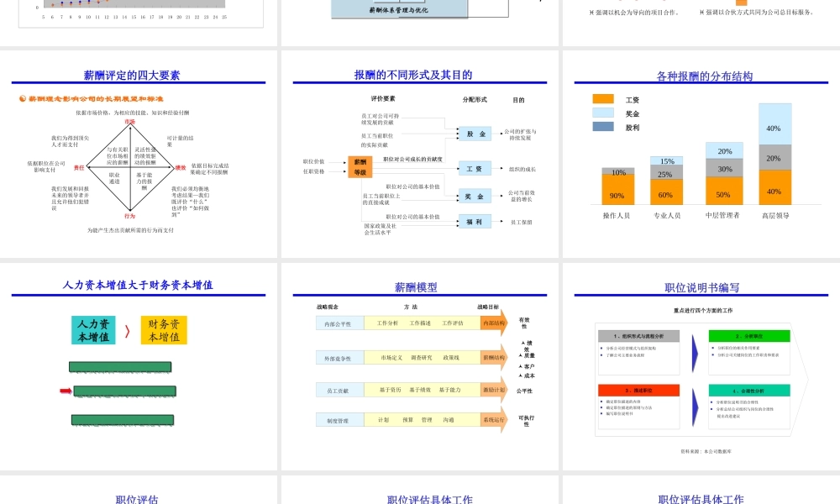Click the orange 工资 legend swatch

603,99
